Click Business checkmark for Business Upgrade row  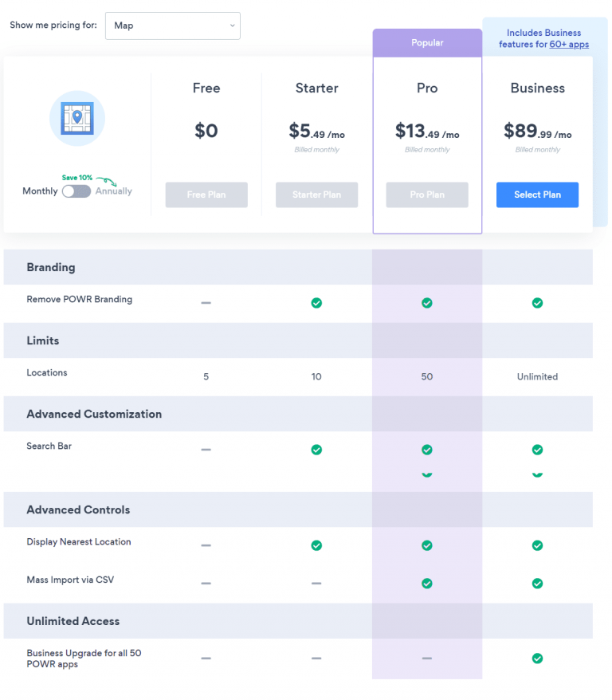pyautogui.click(x=537, y=659)
